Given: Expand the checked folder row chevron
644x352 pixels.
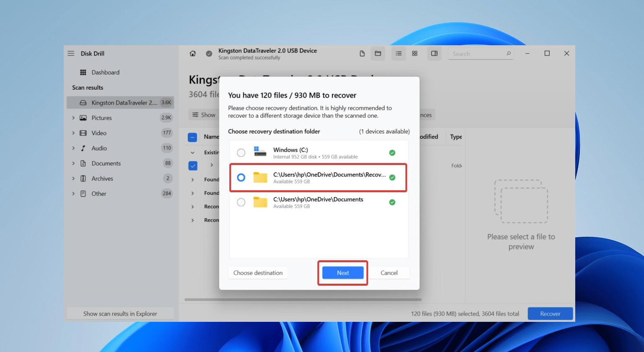Looking at the screenshot, I should click(x=212, y=165).
